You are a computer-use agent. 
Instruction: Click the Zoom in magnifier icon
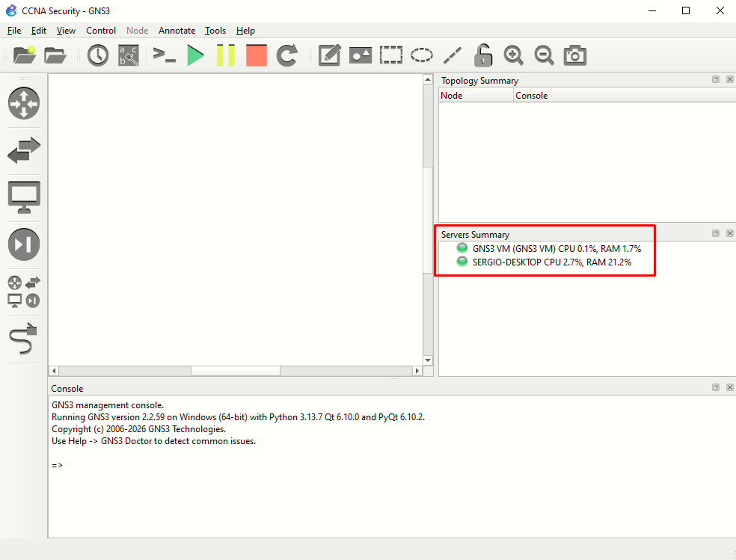pos(514,55)
